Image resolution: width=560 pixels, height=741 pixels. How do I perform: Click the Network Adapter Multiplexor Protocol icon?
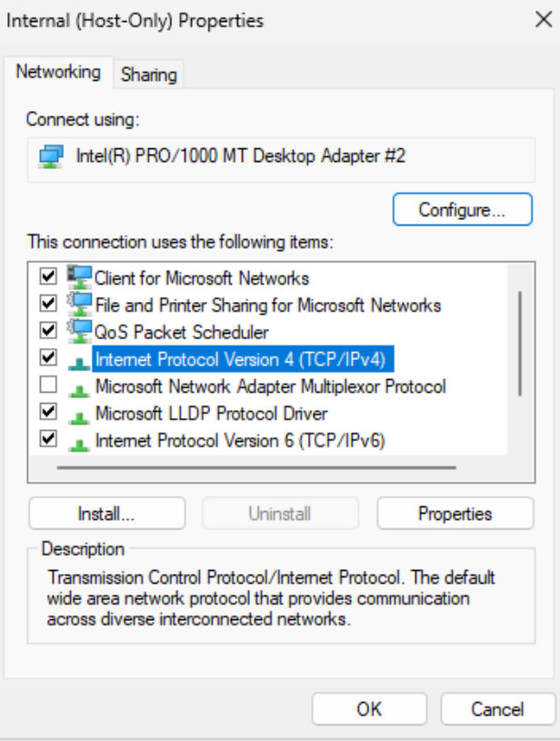point(79,390)
